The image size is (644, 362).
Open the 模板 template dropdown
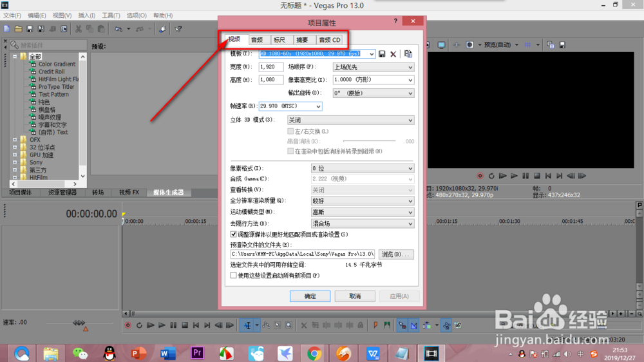(x=372, y=54)
